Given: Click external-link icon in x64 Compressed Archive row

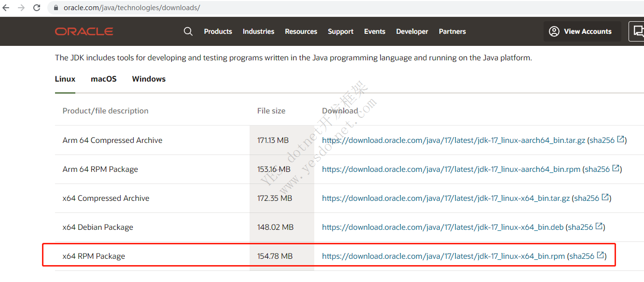Looking at the screenshot, I should tap(605, 197).
